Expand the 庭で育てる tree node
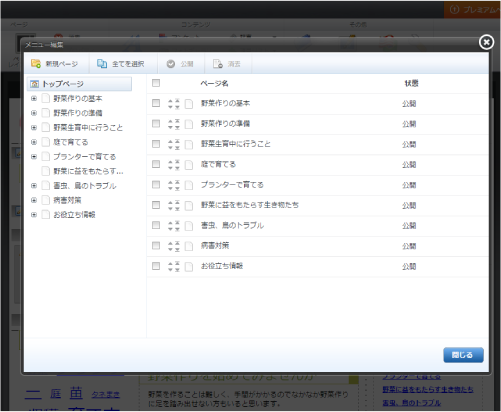The image size is (501, 412). (34, 142)
